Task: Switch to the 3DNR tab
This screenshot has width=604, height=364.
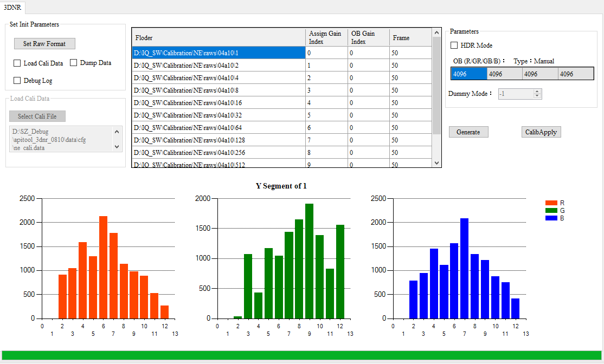Action: (x=12, y=8)
